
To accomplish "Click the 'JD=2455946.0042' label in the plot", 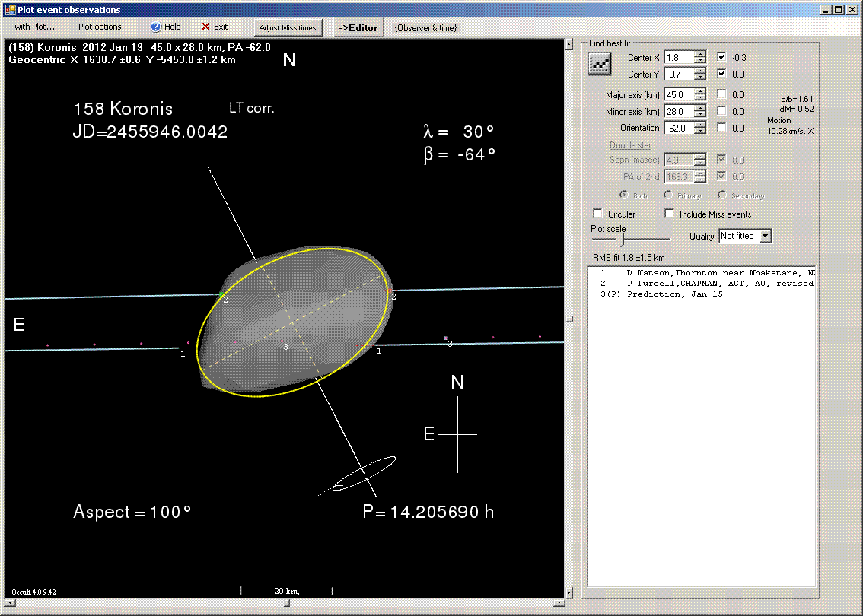I will (150, 132).
